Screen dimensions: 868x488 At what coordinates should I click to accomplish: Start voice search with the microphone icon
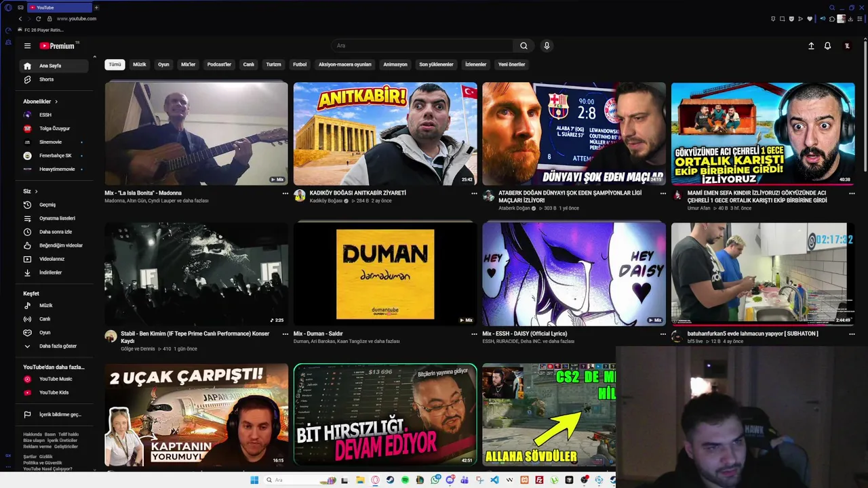point(547,46)
